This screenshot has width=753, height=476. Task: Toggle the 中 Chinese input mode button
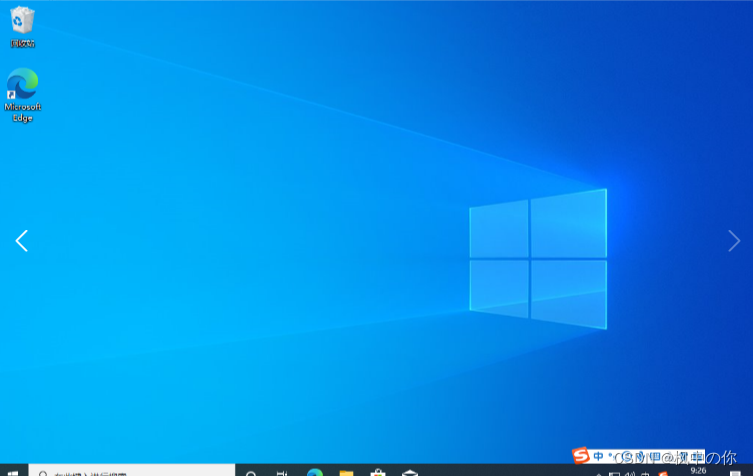(x=598, y=456)
